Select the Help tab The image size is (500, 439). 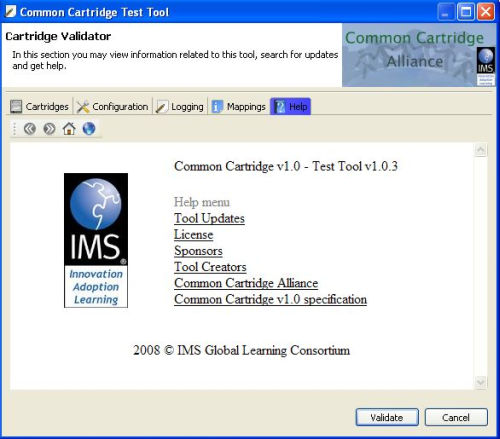pos(290,107)
